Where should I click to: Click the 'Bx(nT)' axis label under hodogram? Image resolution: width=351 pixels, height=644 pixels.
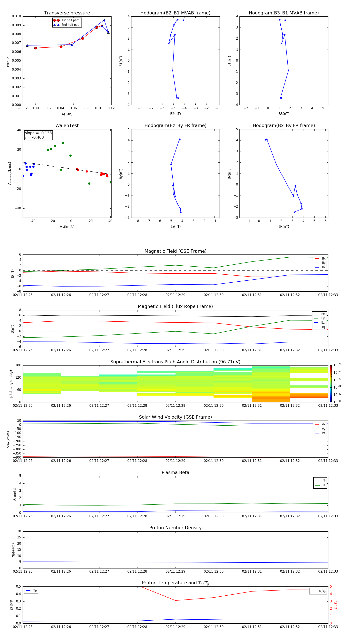tap(284, 227)
